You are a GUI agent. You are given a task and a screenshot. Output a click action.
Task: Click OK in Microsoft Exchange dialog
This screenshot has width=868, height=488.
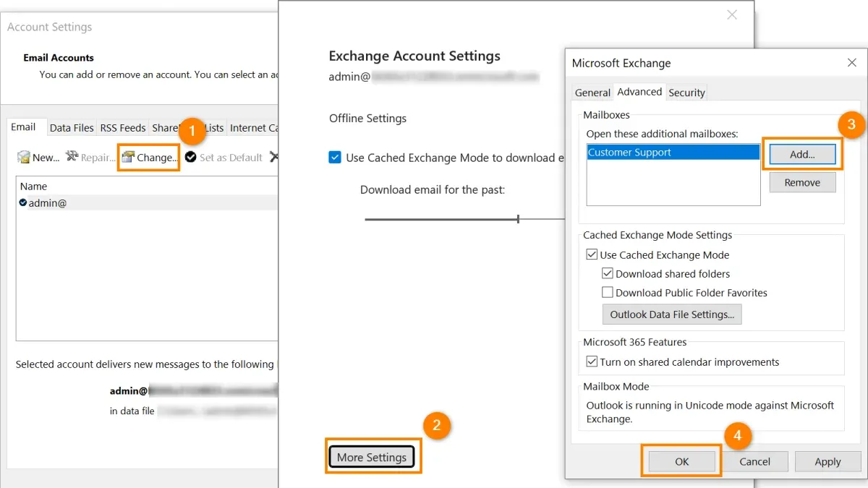coord(681,461)
